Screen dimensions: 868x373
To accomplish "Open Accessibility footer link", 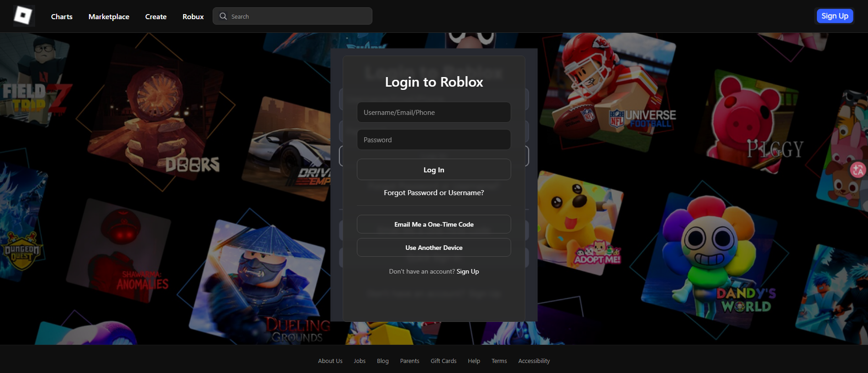I will (x=534, y=361).
